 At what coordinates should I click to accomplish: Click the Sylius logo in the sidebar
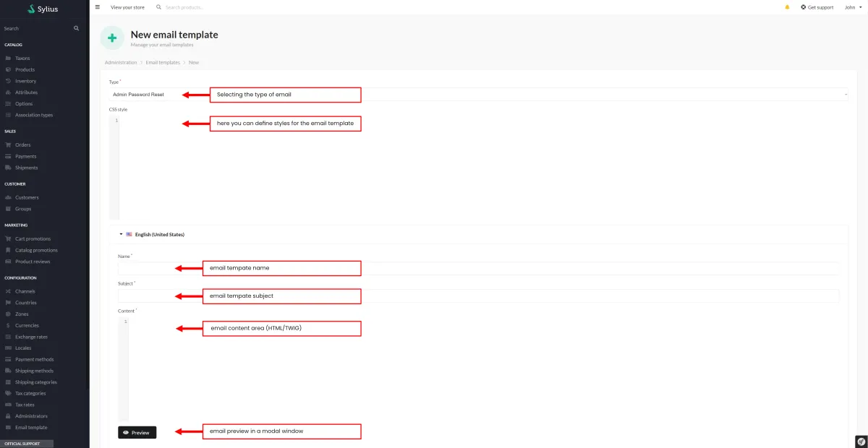pos(43,9)
